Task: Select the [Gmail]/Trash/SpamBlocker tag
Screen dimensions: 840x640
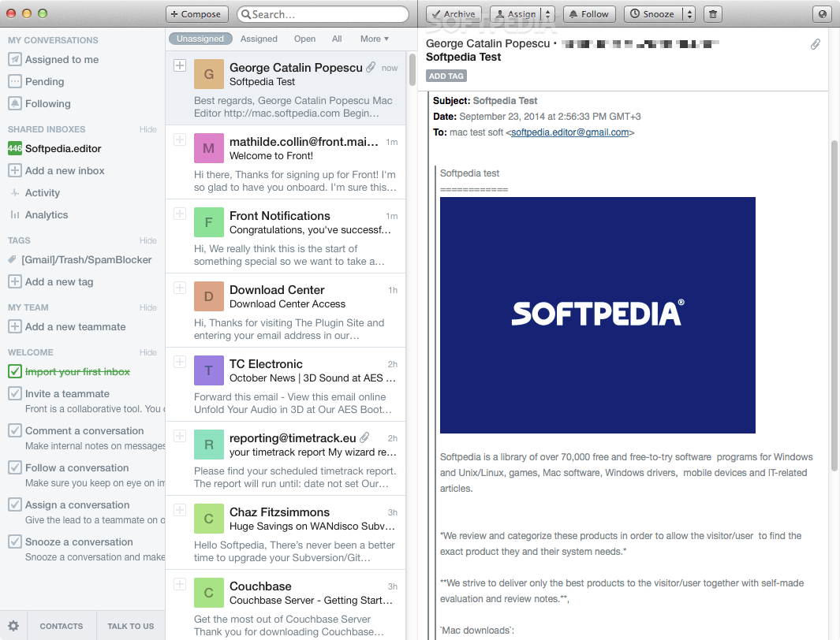Action: point(80,259)
